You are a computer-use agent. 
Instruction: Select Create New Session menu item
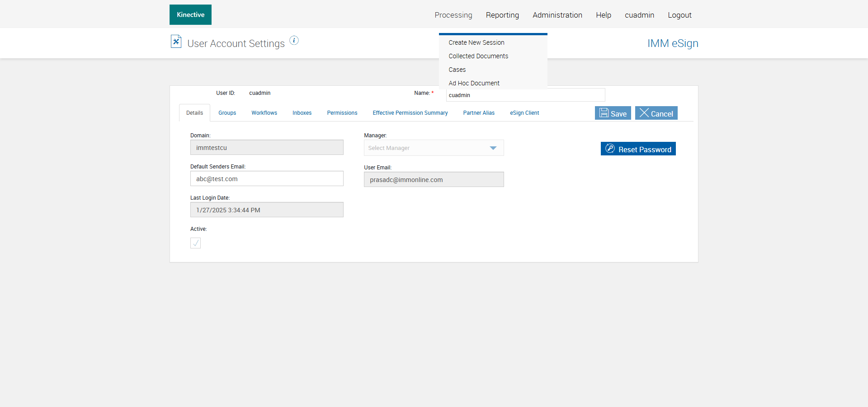[x=476, y=42]
